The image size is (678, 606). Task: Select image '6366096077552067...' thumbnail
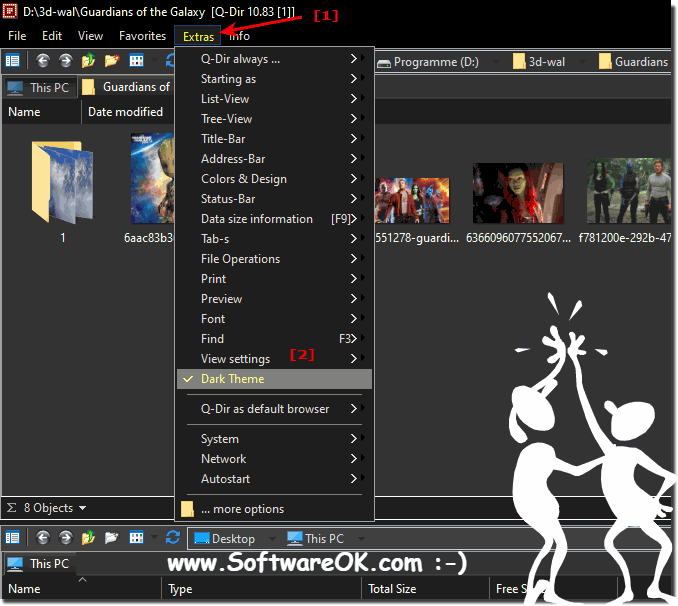[518, 193]
